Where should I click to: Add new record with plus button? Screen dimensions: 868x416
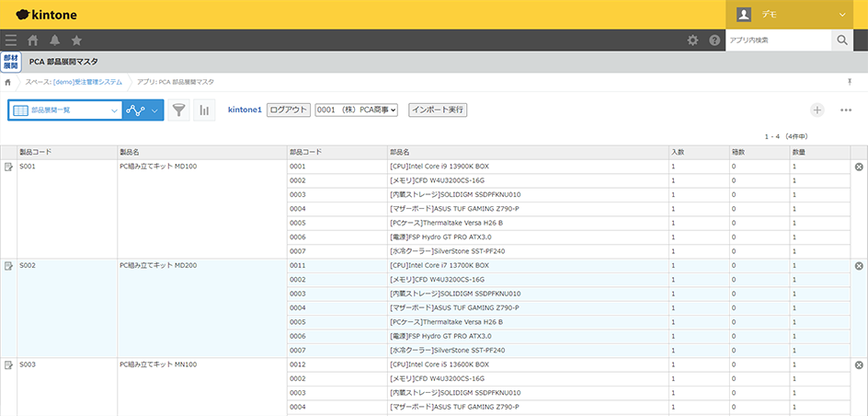(817, 110)
